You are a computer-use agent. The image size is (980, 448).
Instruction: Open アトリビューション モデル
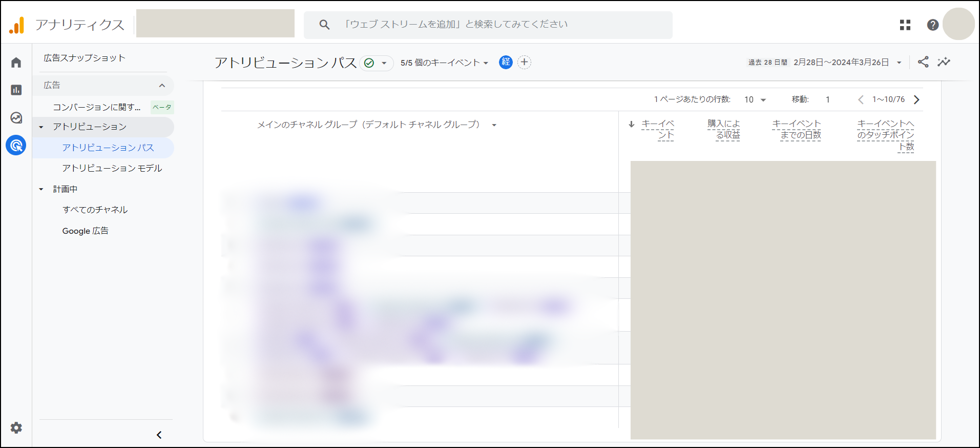click(x=112, y=168)
